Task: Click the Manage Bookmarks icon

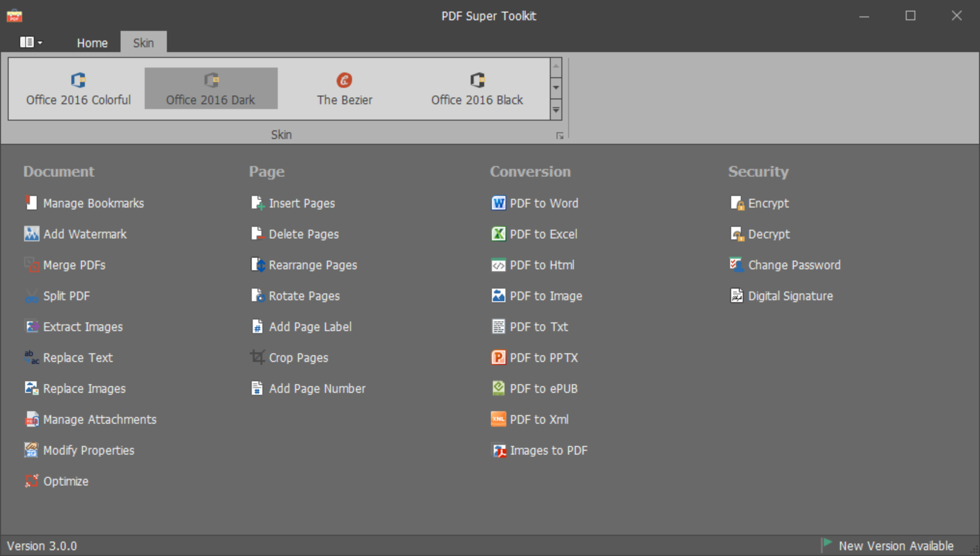Action: [x=32, y=203]
